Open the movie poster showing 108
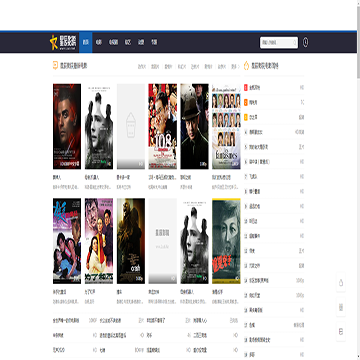The width and height of the screenshot is (360, 360). coord(163,126)
